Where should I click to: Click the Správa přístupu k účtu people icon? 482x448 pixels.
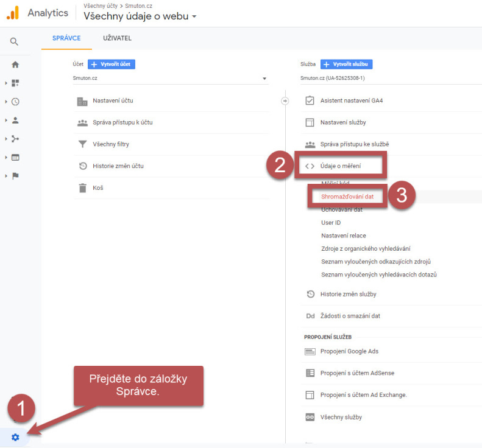coord(82,123)
